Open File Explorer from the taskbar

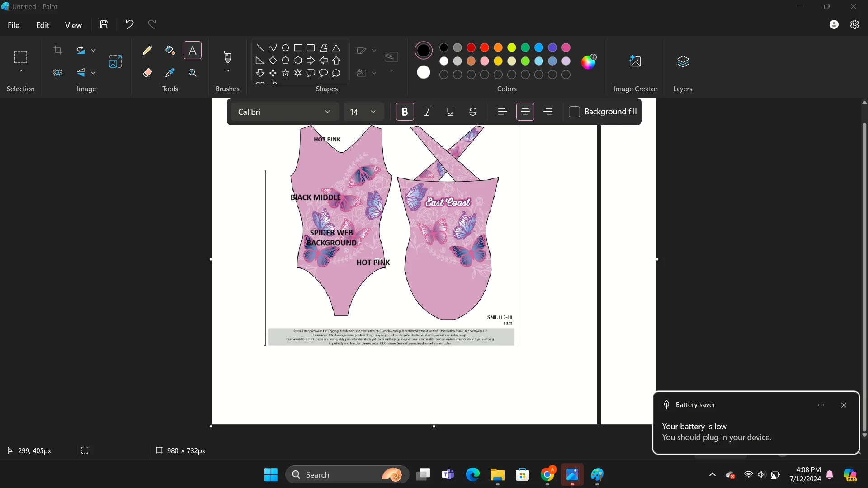pos(498,474)
